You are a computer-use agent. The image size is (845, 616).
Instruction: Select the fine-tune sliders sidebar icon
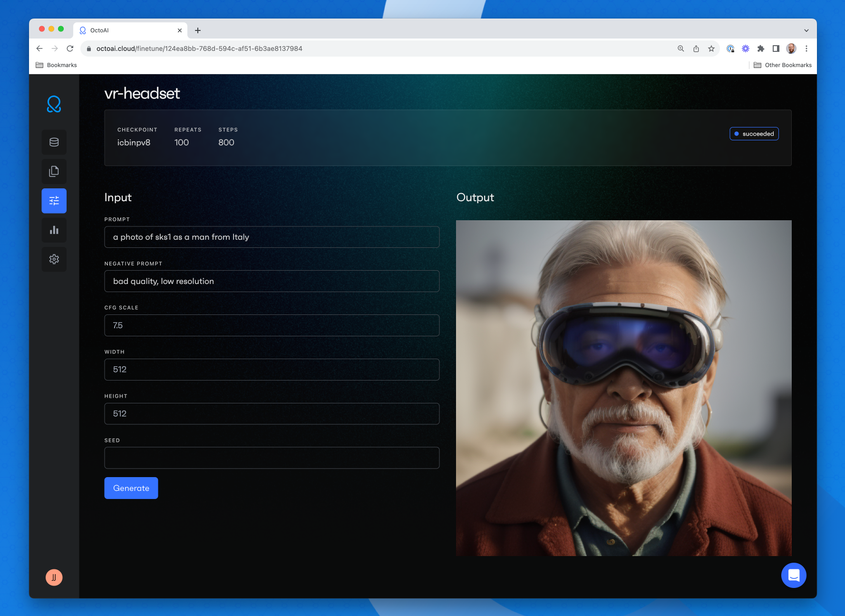[54, 201]
